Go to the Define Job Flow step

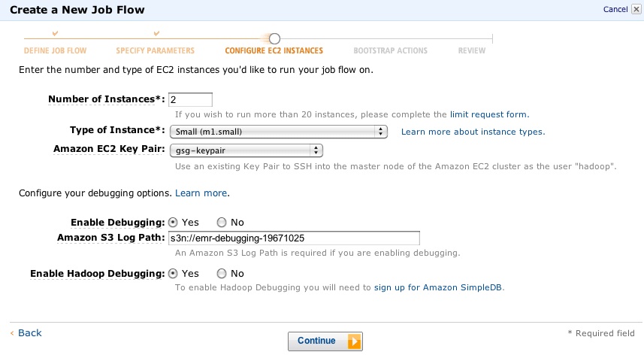(x=55, y=51)
